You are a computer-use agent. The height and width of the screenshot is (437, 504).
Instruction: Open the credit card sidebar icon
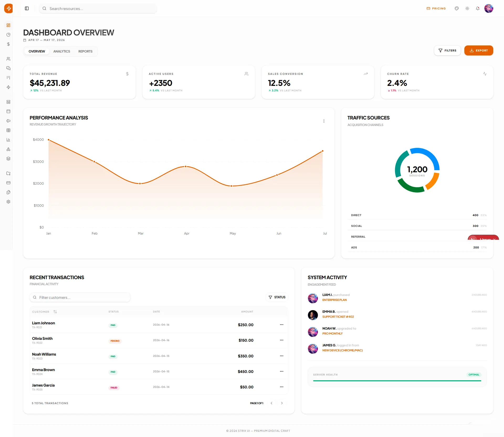tap(8, 183)
